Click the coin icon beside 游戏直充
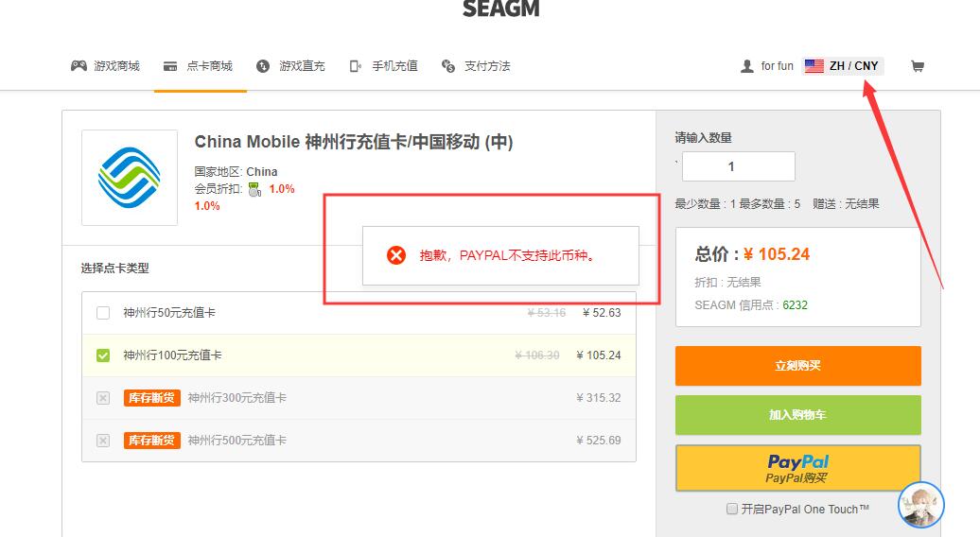Image resolution: width=980 pixels, height=537 pixels. (x=263, y=66)
